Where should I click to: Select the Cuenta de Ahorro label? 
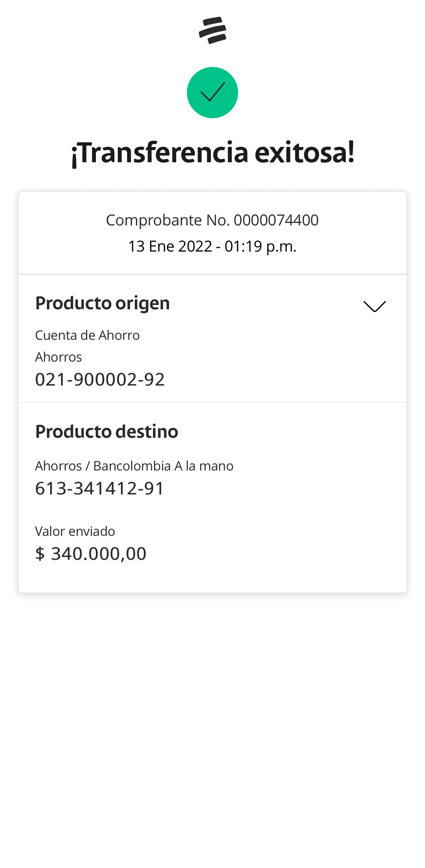(x=87, y=335)
